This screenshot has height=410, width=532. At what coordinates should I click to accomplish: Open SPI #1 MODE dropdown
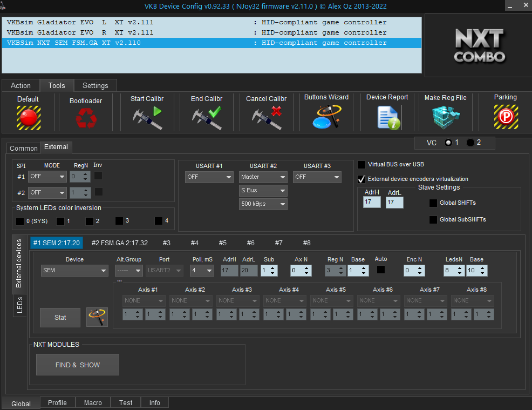click(47, 177)
